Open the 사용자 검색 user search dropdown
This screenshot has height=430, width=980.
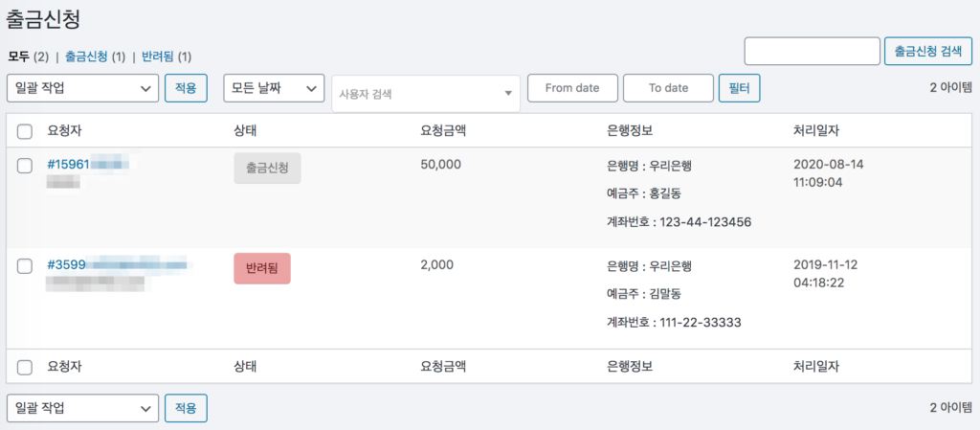(425, 94)
